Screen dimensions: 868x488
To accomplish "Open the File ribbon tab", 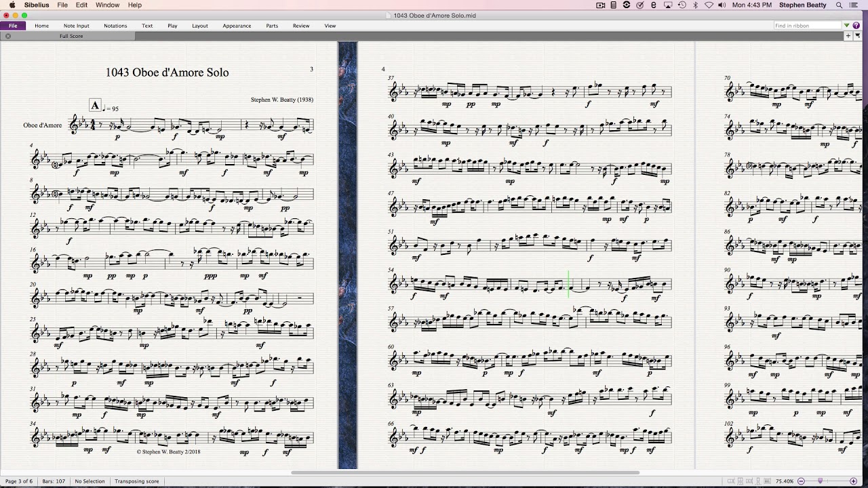I will click(13, 26).
